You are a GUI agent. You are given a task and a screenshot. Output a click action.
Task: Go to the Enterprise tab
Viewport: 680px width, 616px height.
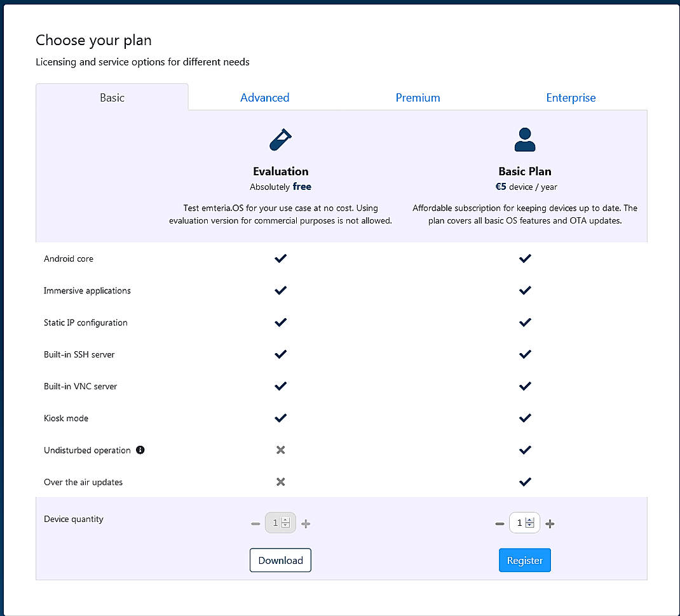(x=571, y=98)
